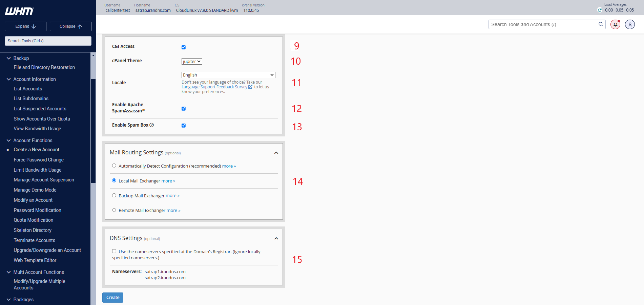Click the Create button
The width and height of the screenshot is (644, 305).
click(113, 298)
